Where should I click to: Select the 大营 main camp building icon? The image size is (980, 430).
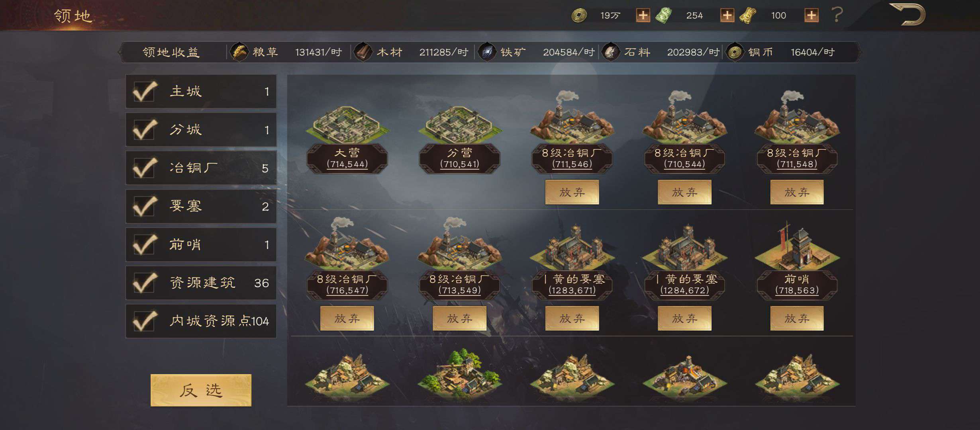tap(347, 125)
